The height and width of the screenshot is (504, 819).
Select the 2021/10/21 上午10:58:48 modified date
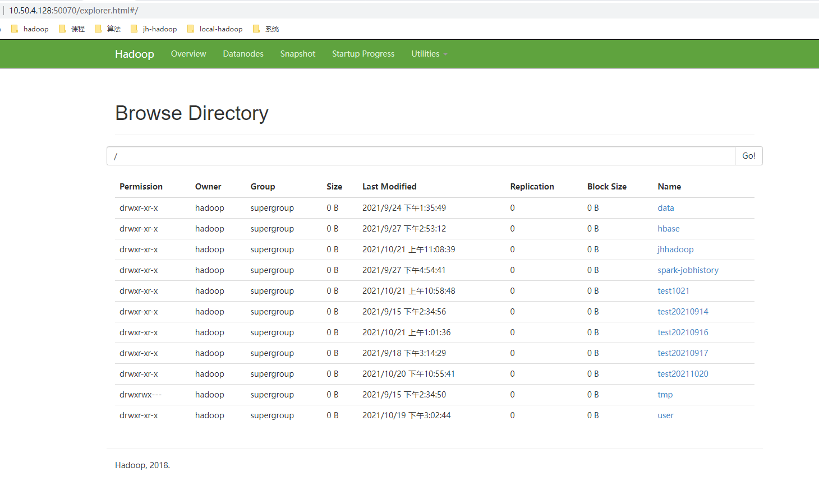(x=409, y=291)
